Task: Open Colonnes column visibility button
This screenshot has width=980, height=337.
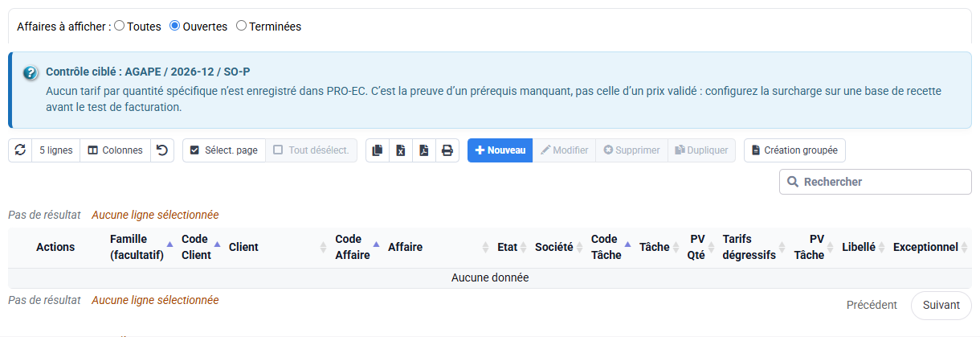Action: (x=116, y=150)
